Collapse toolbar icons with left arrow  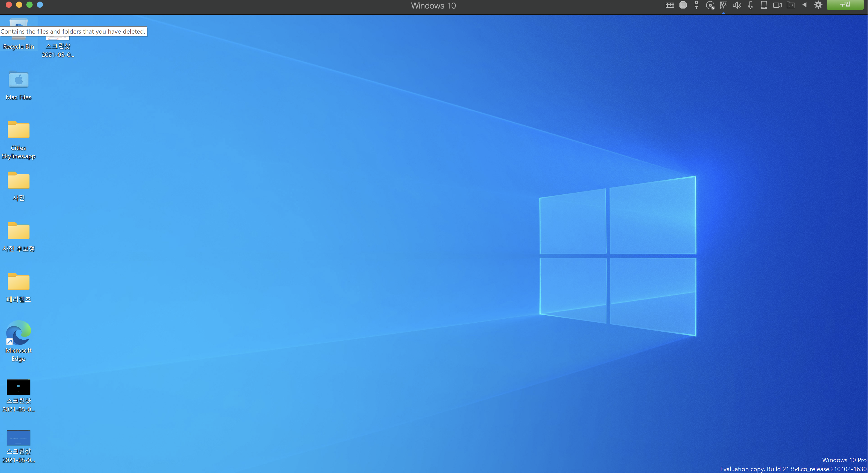(805, 5)
